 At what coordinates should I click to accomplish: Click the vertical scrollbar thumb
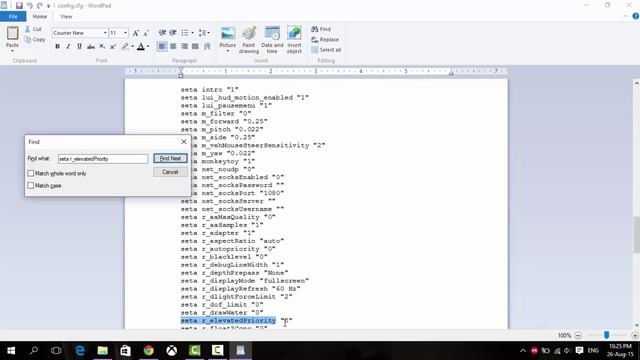pyautogui.click(x=636, y=235)
